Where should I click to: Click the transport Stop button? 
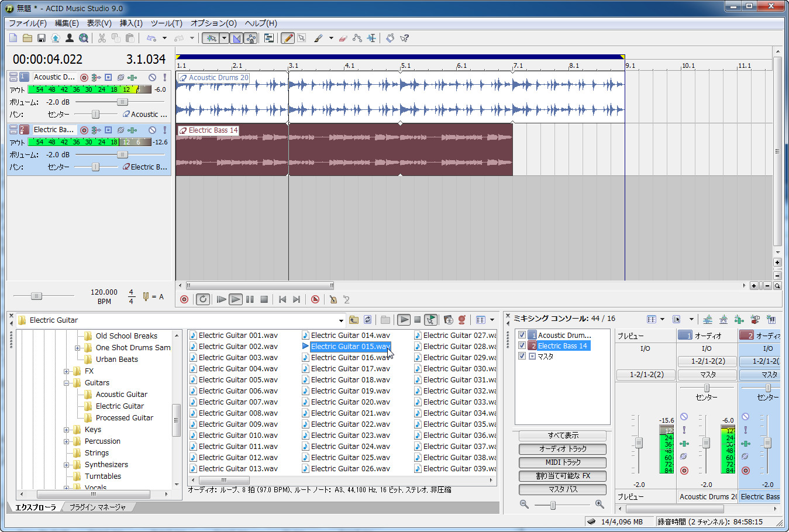[x=264, y=299]
